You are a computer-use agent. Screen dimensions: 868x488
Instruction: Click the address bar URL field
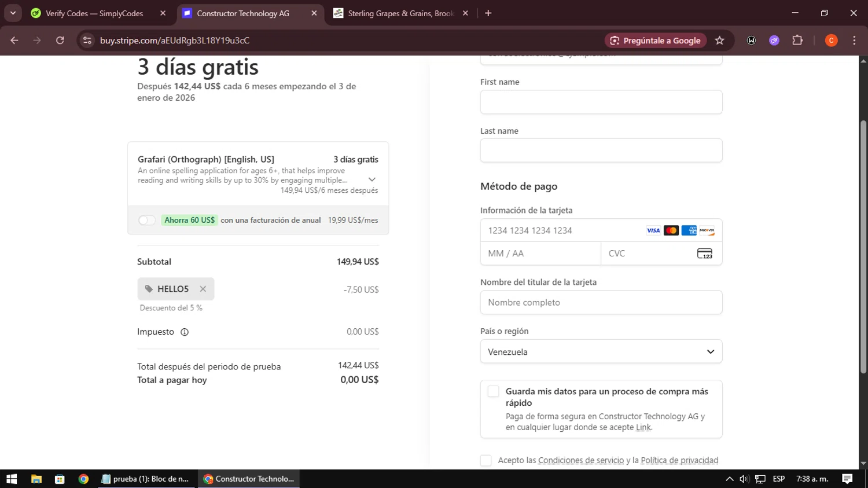tap(347, 41)
